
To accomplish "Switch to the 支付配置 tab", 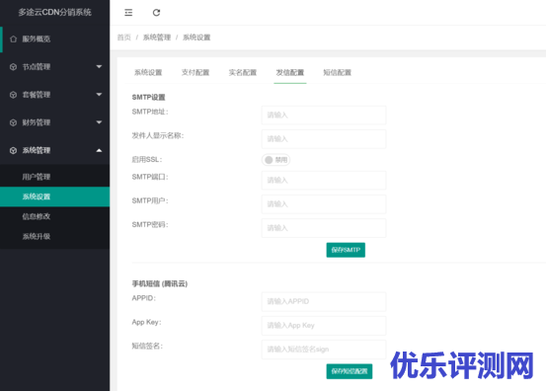I will point(195,72).
